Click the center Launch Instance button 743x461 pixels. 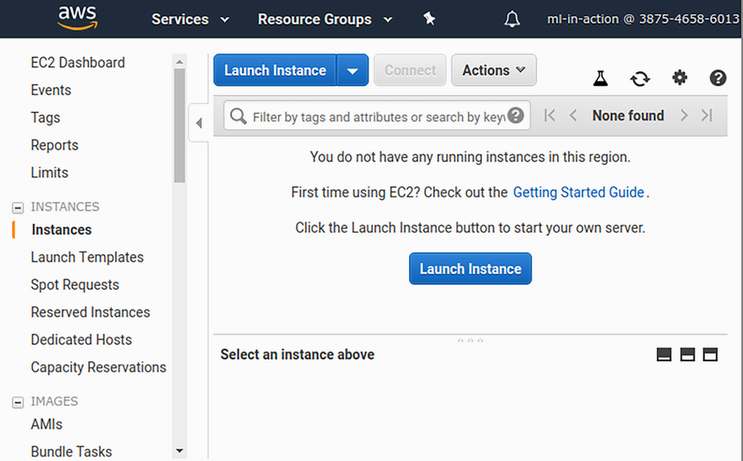coord(470,269)
